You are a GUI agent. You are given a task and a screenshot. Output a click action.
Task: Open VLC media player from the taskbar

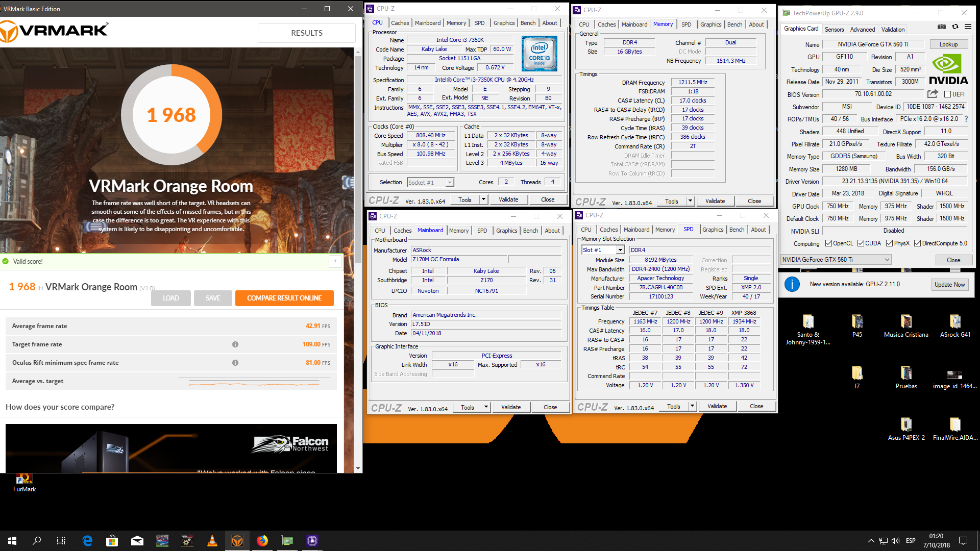(212, 541)
